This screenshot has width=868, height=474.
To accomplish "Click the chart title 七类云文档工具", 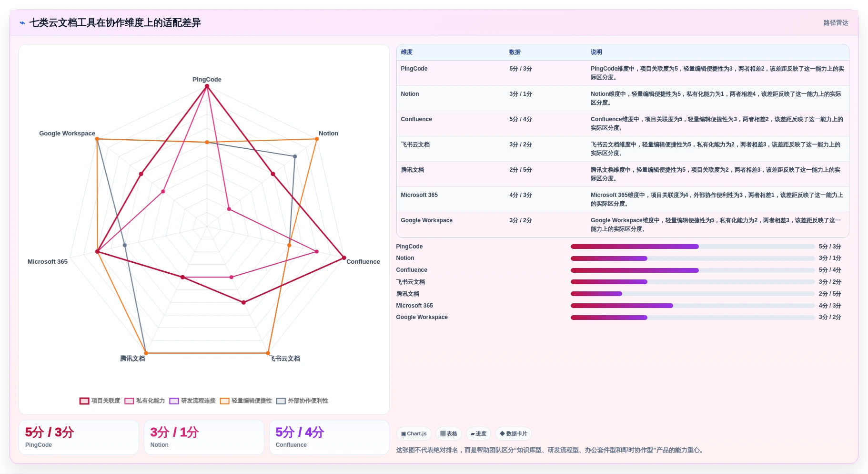I will [x=115, y=23].
